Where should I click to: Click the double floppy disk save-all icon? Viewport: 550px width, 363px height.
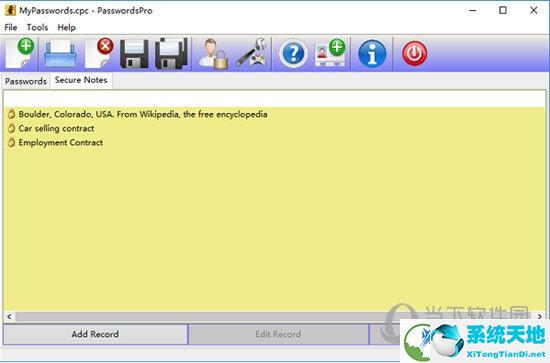(172, 54)
